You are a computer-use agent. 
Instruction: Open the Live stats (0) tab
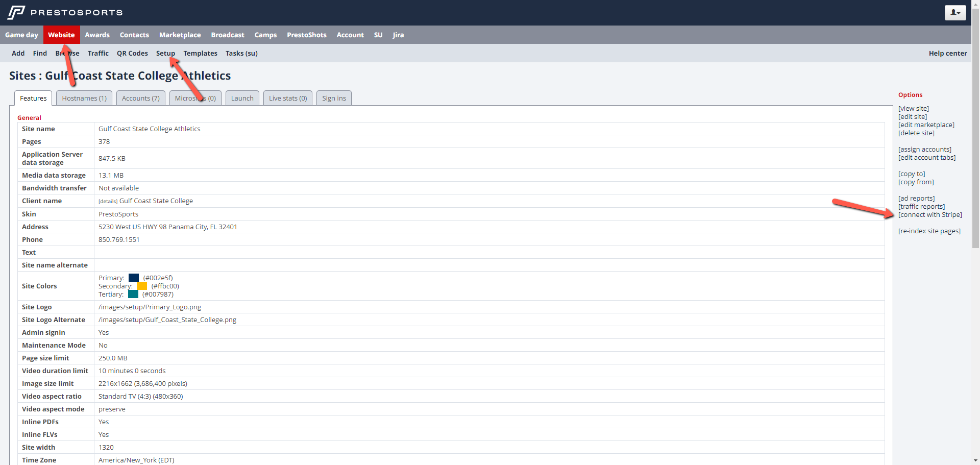coord(288,98)
